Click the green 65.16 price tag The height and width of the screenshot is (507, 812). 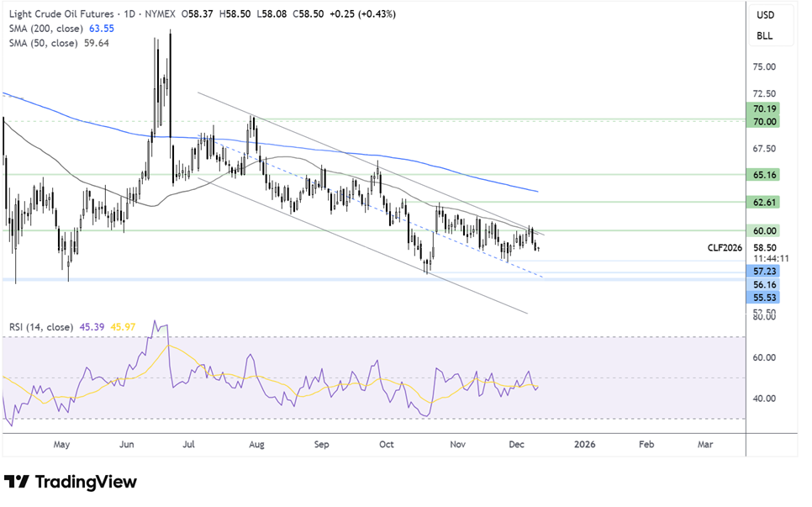(765, 175)
